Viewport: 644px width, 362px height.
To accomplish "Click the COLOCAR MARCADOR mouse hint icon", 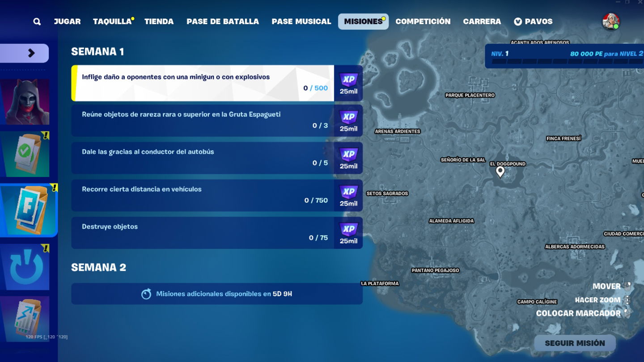I will pos(627,313).
